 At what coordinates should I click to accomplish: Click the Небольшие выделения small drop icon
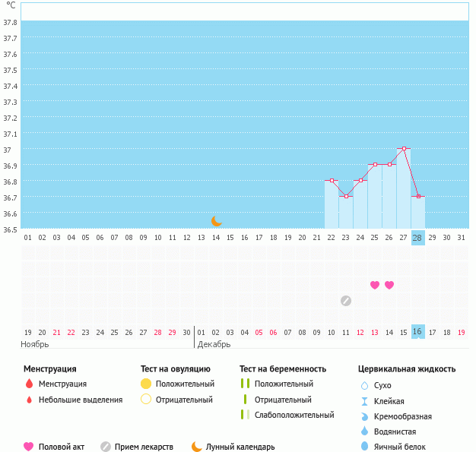point(30,400)
